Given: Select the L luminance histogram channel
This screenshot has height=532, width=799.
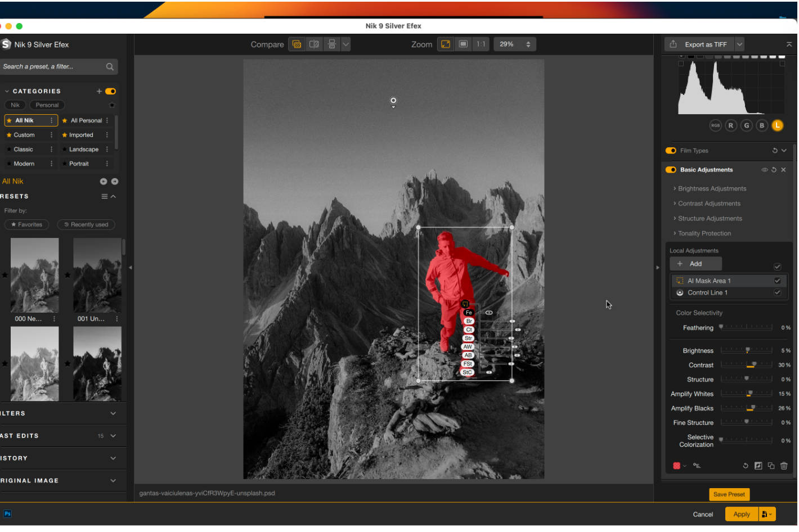Looking at the screenshot, I should click(779, 126).
